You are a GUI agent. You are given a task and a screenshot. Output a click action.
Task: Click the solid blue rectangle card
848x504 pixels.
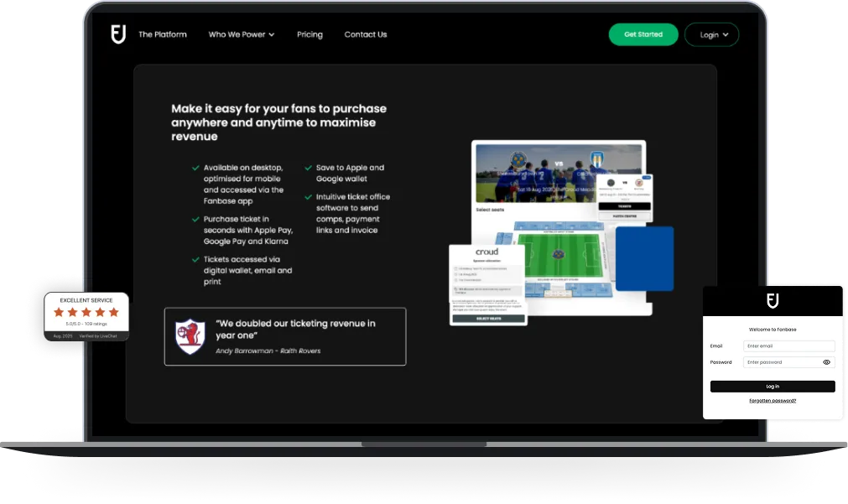pos(644,258)
